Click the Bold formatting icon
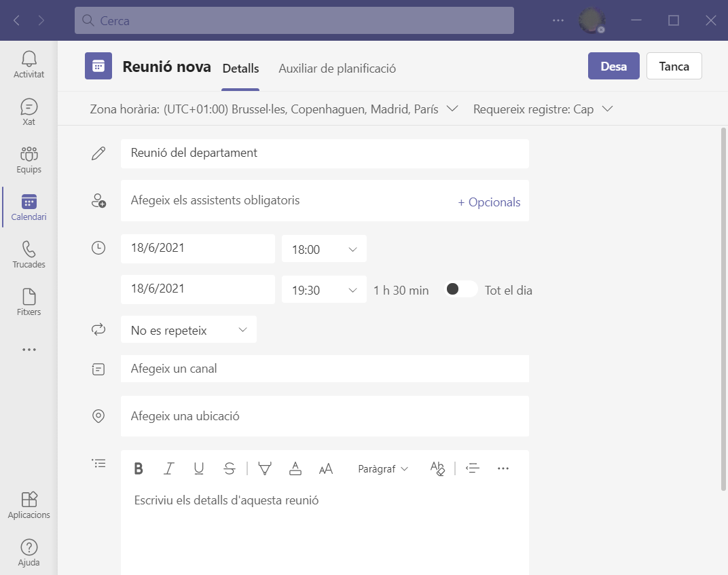The width and height of the screenshot is (728, 575). coord(139,468)
